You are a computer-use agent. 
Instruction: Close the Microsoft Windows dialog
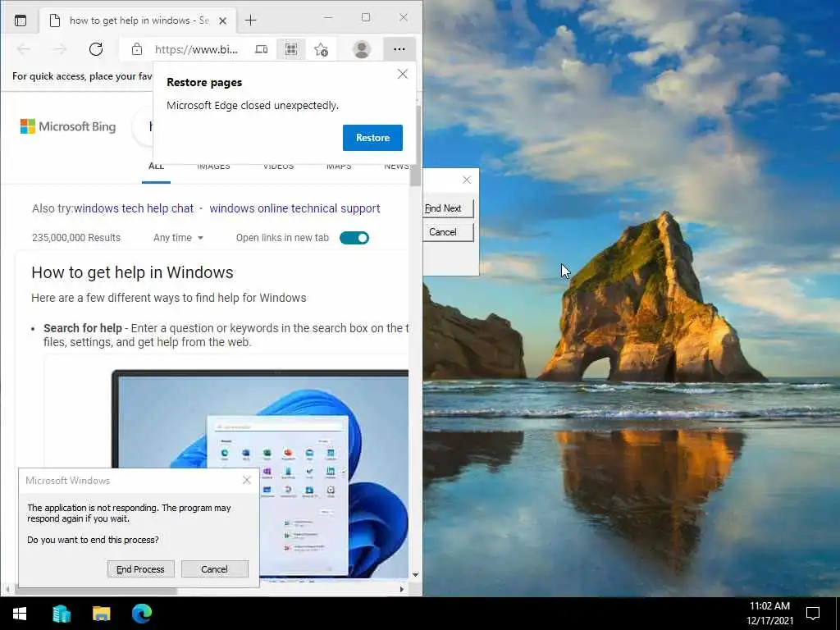(x=246, y=480)
